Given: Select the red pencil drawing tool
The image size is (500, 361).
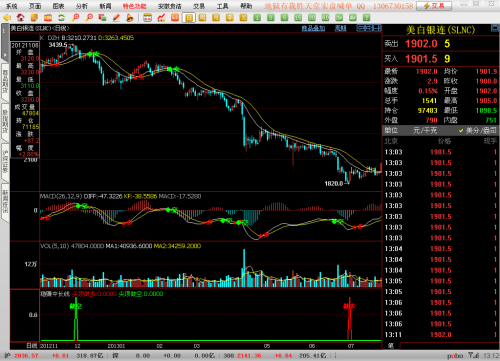Looking at the screenshot, I should 116,18.
